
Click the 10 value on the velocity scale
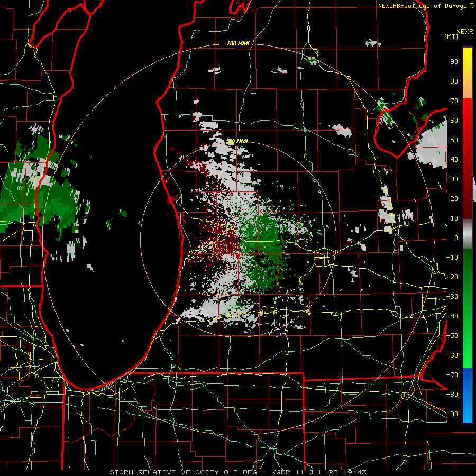454,218
